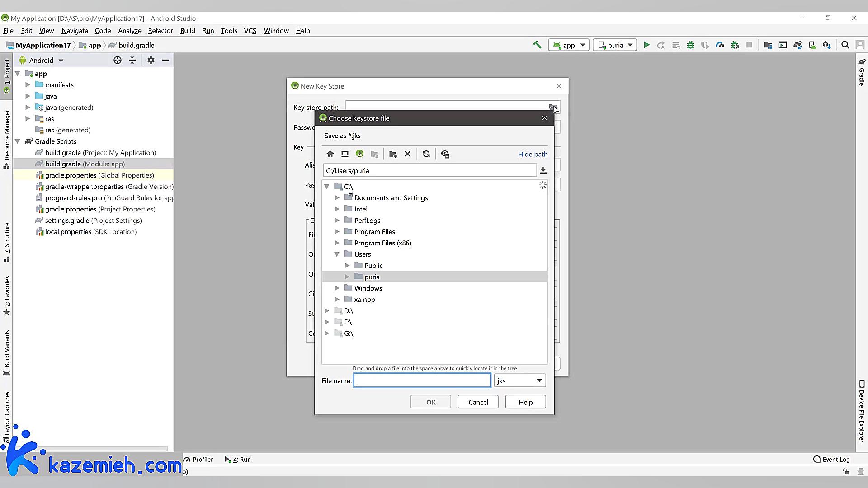Jump to project directory icon in chooser
This screenshot has height=488, width=868.
(360, 154)
